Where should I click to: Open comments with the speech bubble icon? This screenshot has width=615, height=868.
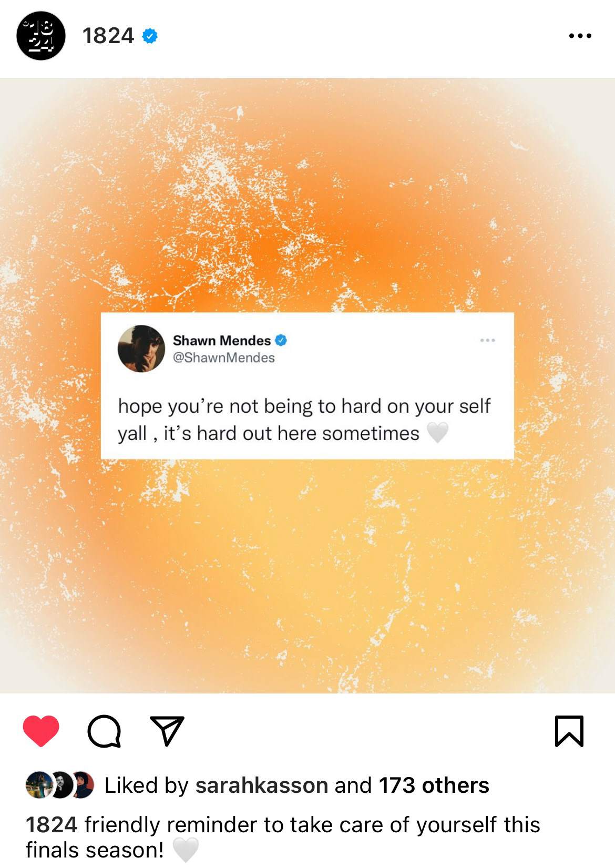[x=105, y=731]
